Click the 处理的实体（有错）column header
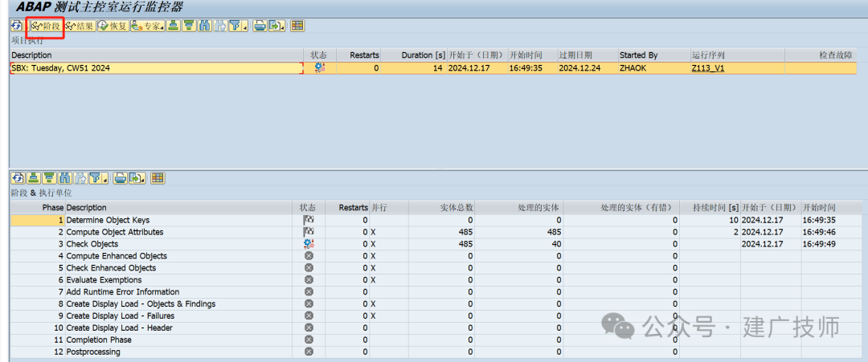868x362 pixels. point(621,208)
